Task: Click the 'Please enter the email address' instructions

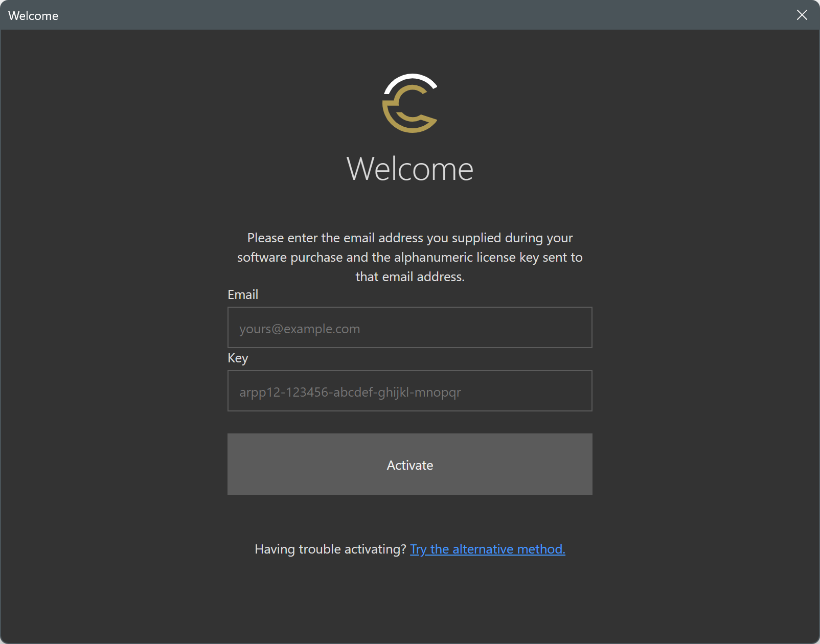Action: pyautogui.click(x=409, y=257)
